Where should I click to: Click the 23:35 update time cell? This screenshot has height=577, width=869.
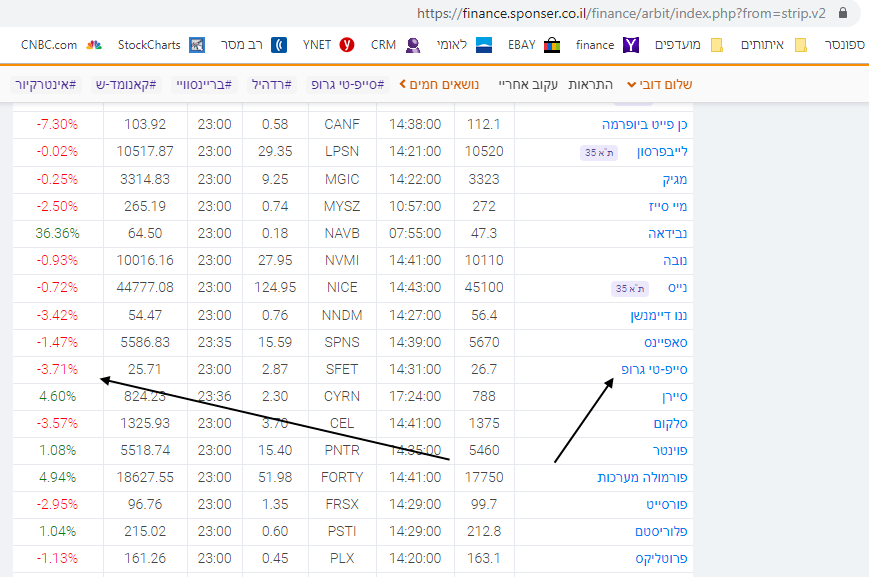point(214,342)
